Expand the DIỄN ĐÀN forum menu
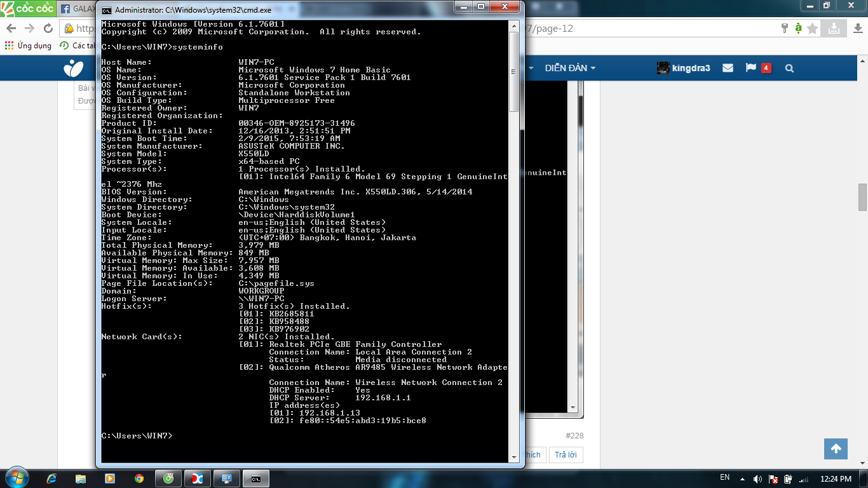 pos(570,68)
